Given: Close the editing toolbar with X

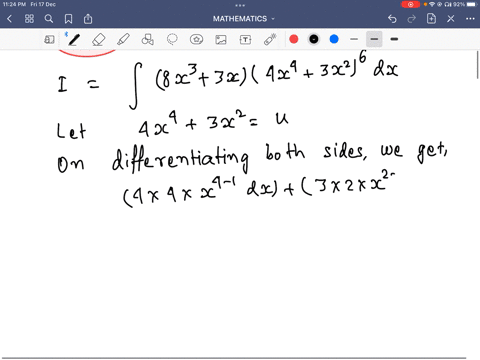Looking at the screenshot, I should tap(451, 19).
